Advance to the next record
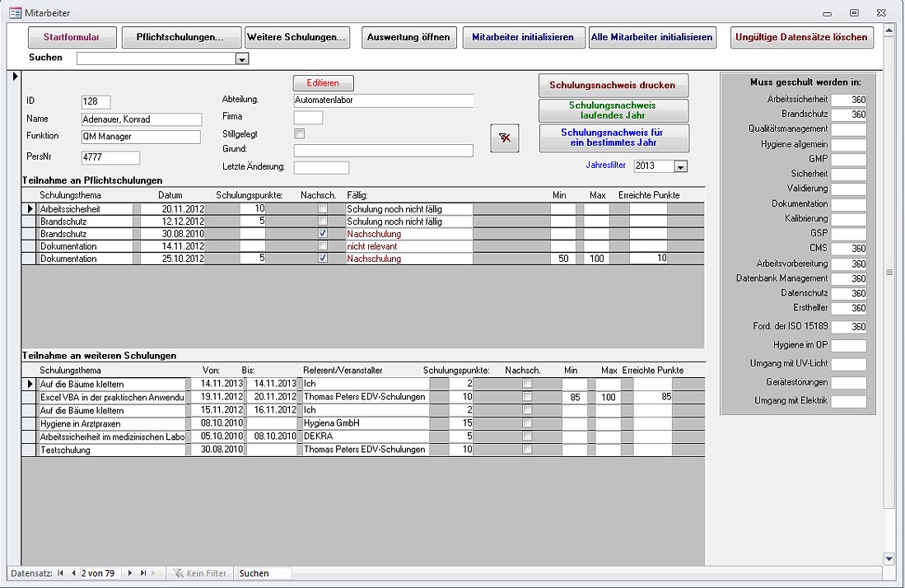This screenshot has width=905, height=588. pos(129,573)
